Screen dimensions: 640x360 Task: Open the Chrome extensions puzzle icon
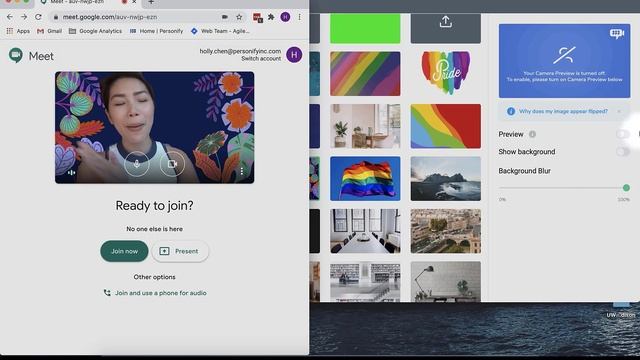pyautogui.click(x=271, y=17)
